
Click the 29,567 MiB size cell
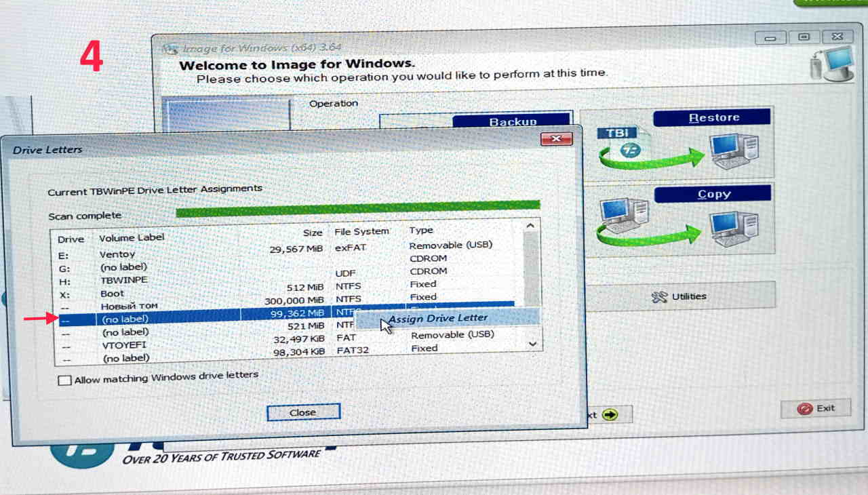point(296,249)
